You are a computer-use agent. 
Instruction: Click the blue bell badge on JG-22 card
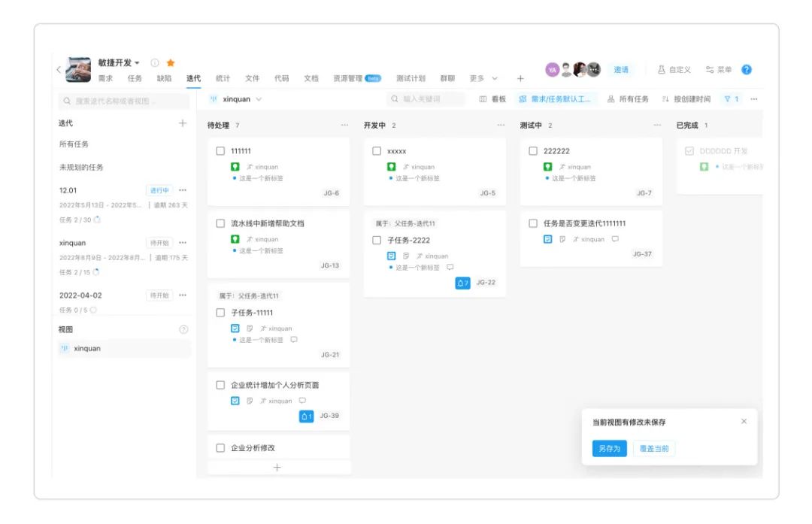coord(462,283)
